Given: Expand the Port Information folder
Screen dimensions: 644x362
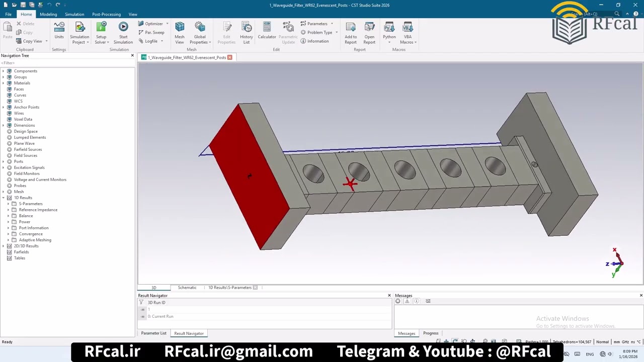Looking at the screenshot, I should point(8,228).
